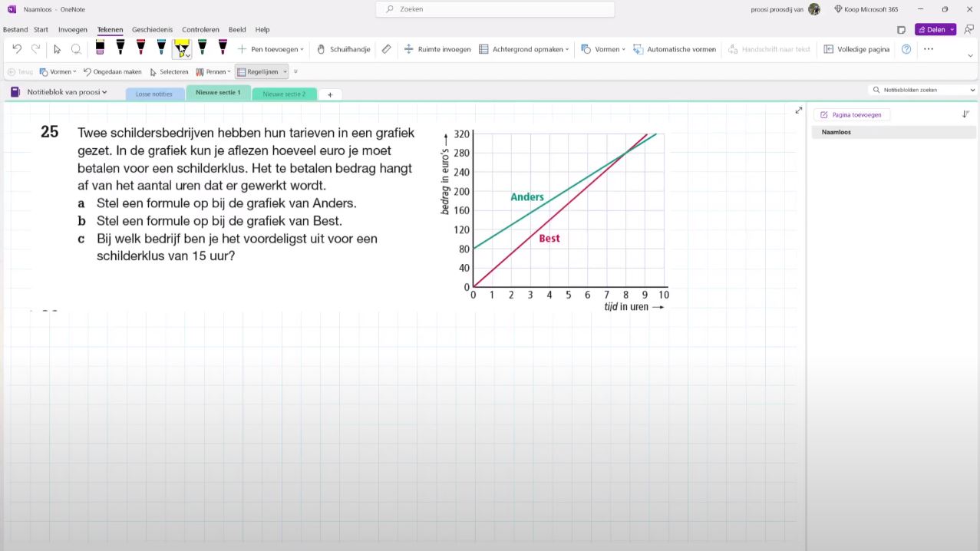Click Ruimte invoegen
The image size is (980, 551).
tap(437, 49)
